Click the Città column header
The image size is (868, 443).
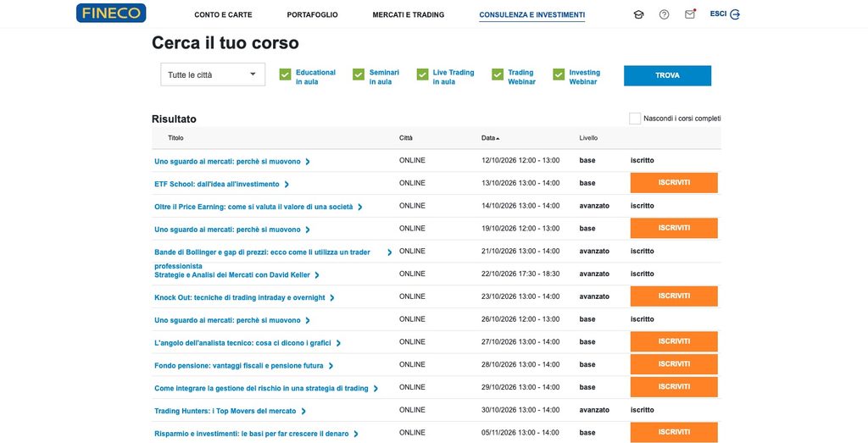coord(406,138)
